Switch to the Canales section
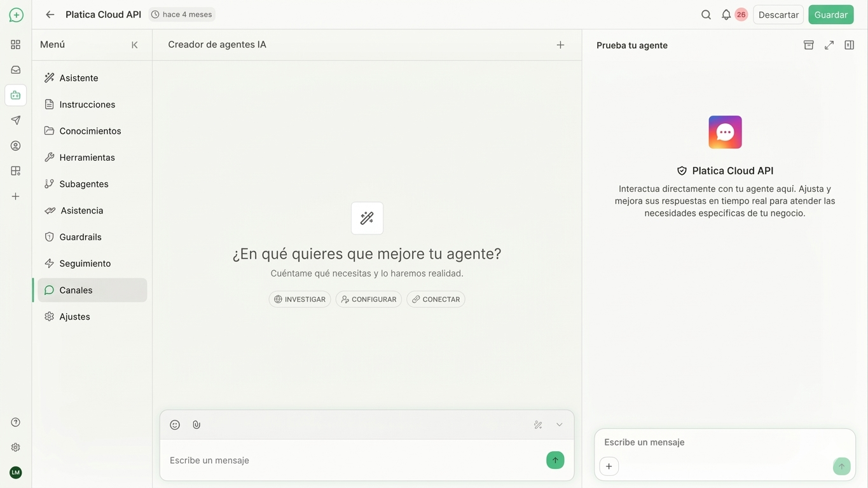The height and width of the screenshot is (488, 868). pos(76,288)
